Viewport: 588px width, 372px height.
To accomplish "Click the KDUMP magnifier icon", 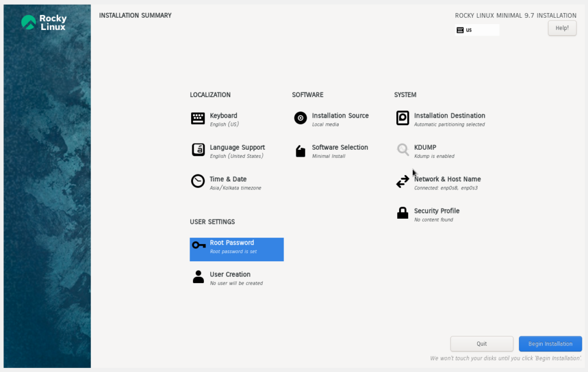I will [403, 150].
